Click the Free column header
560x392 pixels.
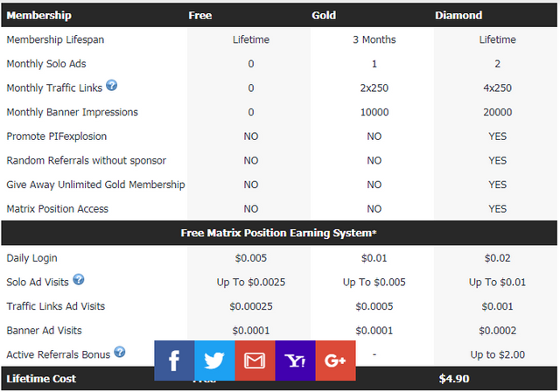point(199,15)
